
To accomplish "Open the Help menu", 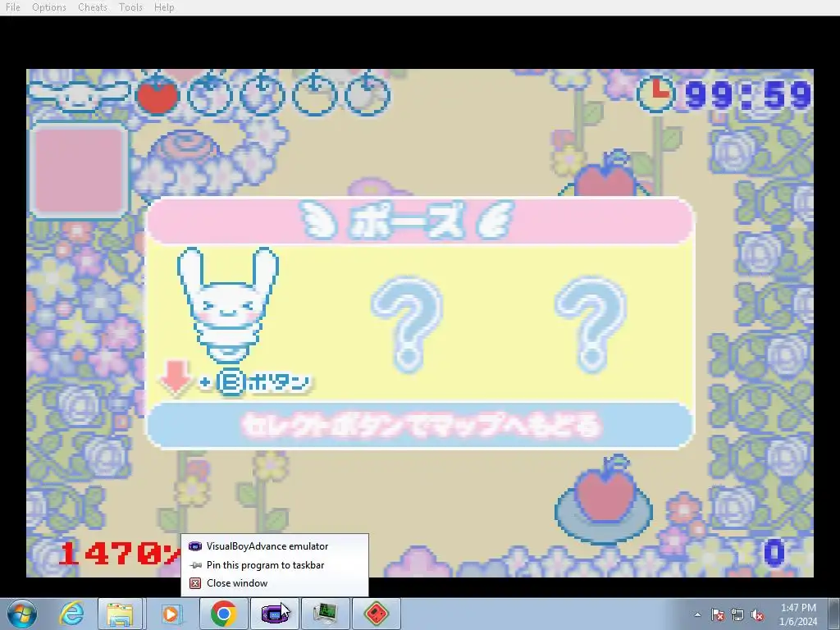I will 164,7.
